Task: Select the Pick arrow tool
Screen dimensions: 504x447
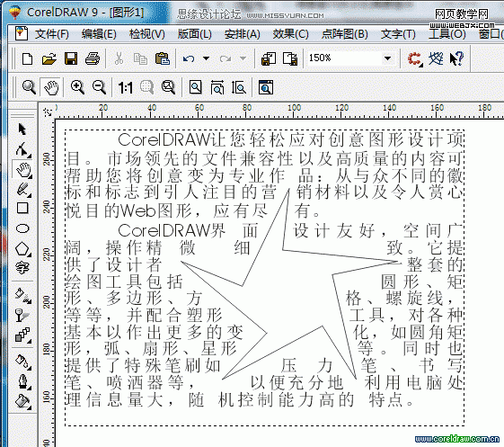Action: click(x=22, y=129)
